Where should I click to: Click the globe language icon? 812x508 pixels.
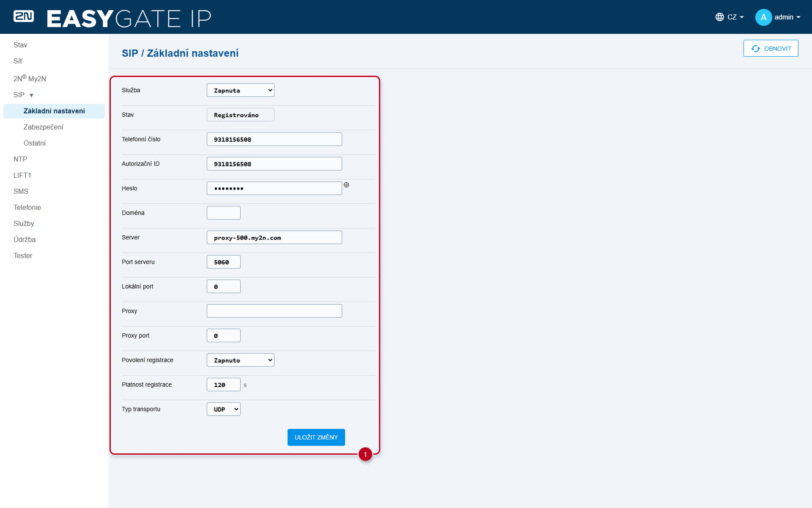719,17
